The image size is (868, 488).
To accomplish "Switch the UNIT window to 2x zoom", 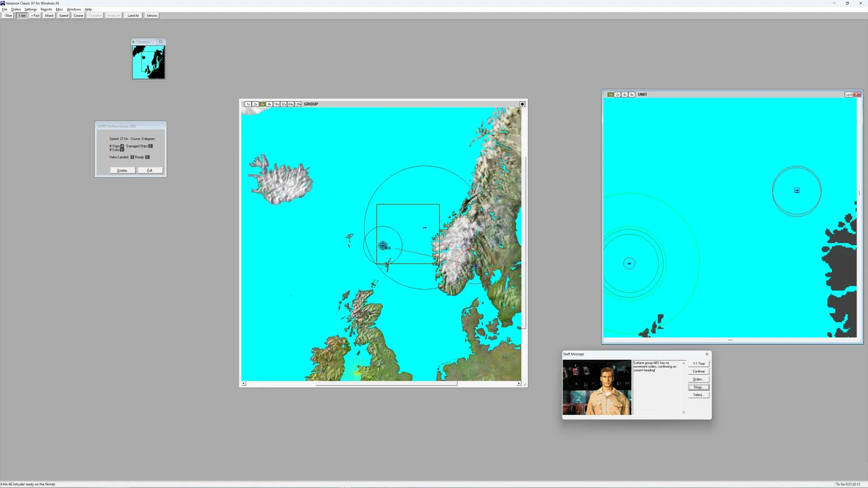I will click(618, 94).
